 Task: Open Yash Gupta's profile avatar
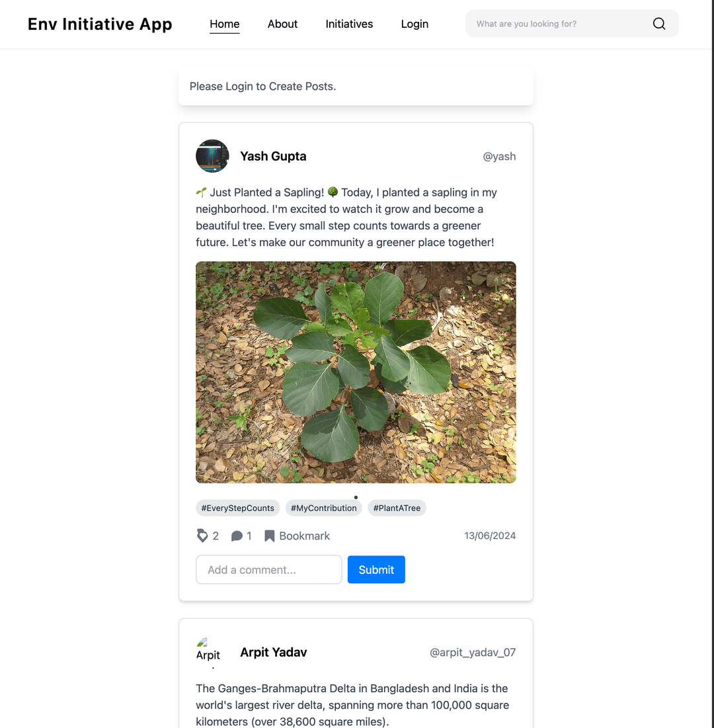(212, 156)
